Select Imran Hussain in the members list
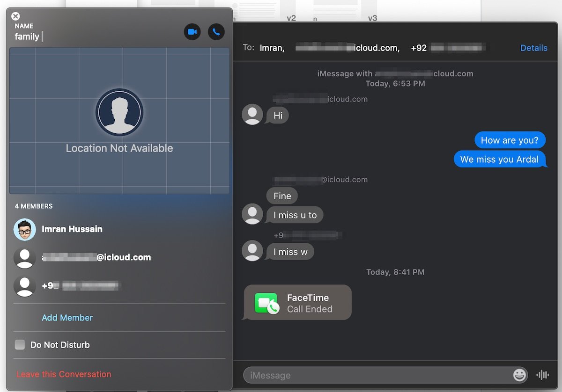Image resolution: width=562 pixels, height=392 pixels. pyautogui.click(x=72, y=229)
